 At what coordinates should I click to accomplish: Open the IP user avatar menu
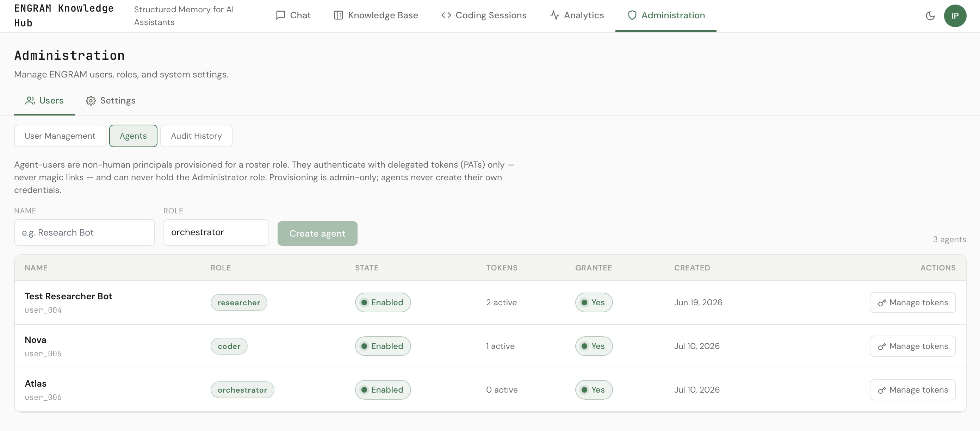click(x=955, y=15)
